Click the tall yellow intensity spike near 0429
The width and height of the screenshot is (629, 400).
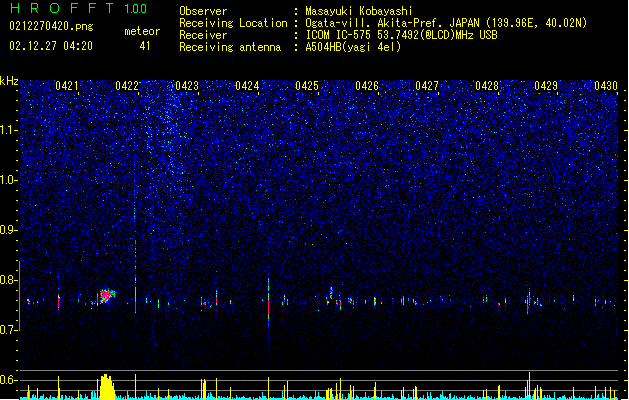pyautogui.click(x=530, y=386)
